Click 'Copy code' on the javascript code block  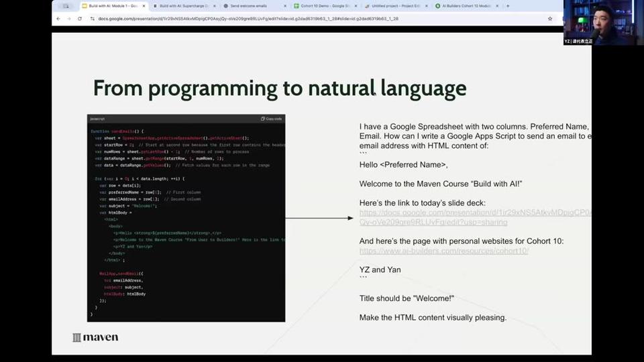(272, 119)
